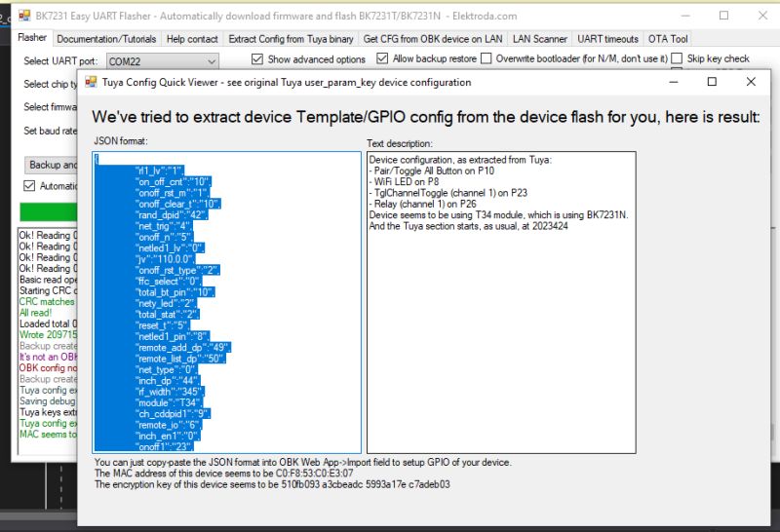Image resolution: width=780 pixels, height=532 pixels.
Task: Close the BK7231 Easy UART Flasher window
Action: pos(762,16)
